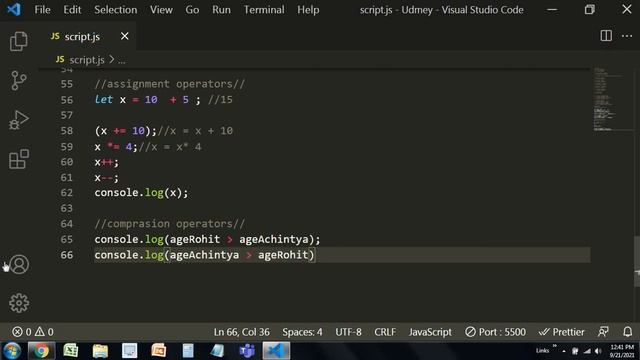The image size is (640, 360).
Task: Open the editor More Actions menu
Action: tap(627, 36)
